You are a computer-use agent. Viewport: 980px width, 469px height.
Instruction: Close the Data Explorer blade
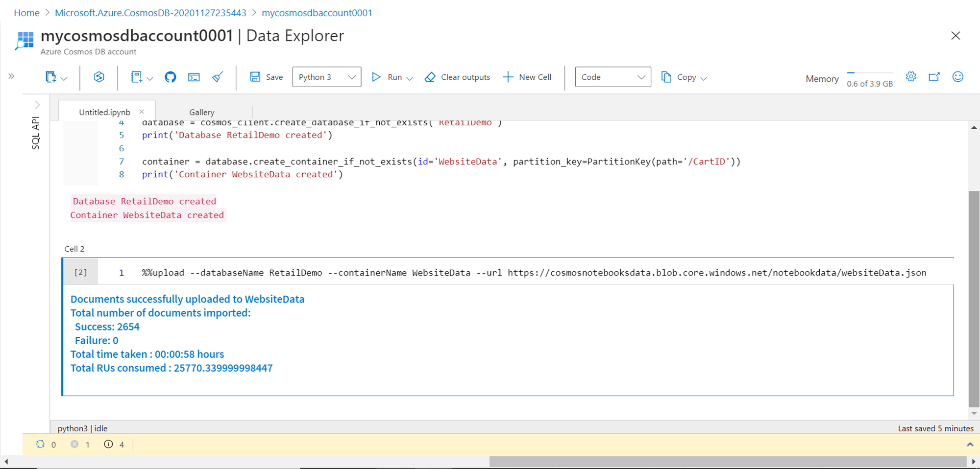pos(955,36)
